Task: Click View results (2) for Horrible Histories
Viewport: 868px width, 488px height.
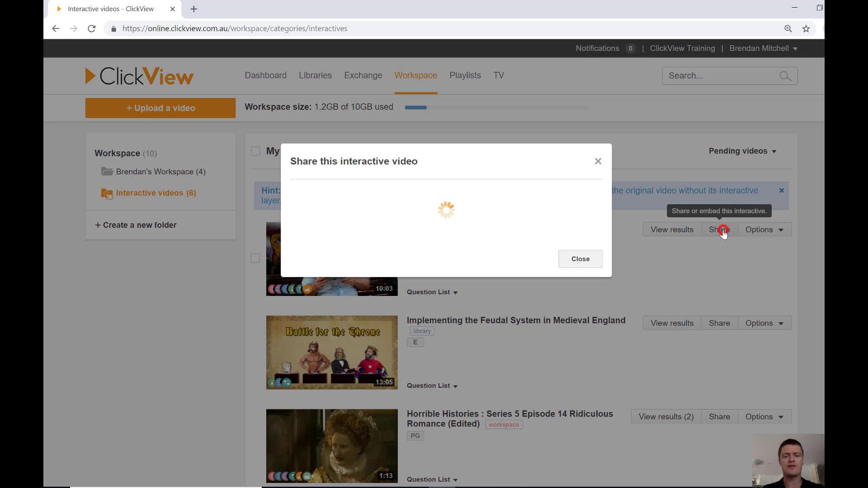Action: point(666,417)
